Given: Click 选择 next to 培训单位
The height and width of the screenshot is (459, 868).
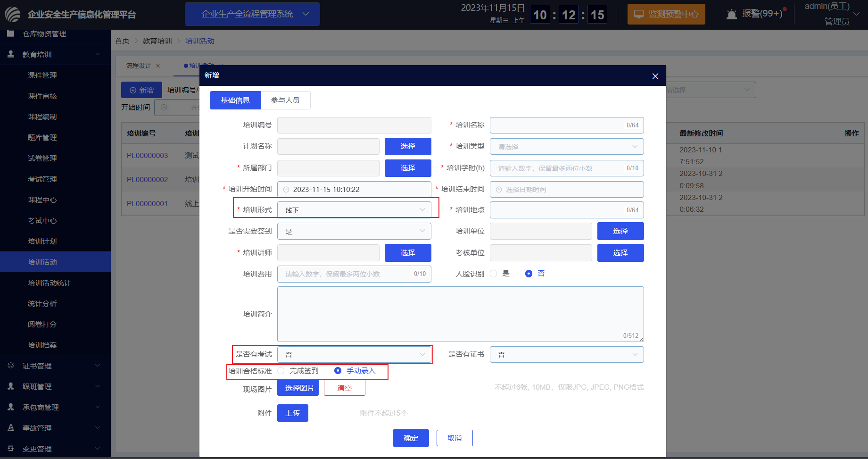Looking at the screenshot, I should (x=620, y=231).
